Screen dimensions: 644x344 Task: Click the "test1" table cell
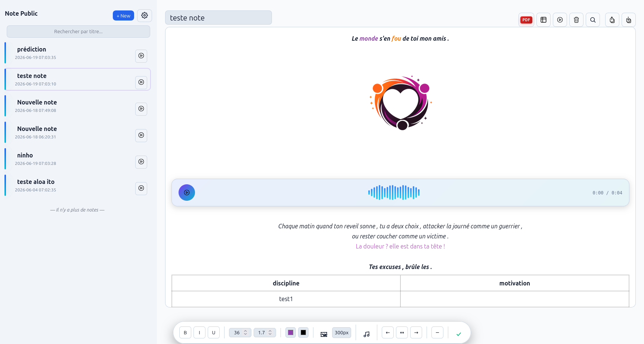(286, 299)
